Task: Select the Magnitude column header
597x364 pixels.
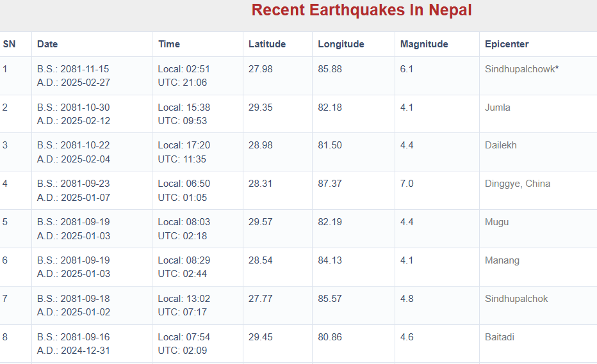Action: [424, 44]
